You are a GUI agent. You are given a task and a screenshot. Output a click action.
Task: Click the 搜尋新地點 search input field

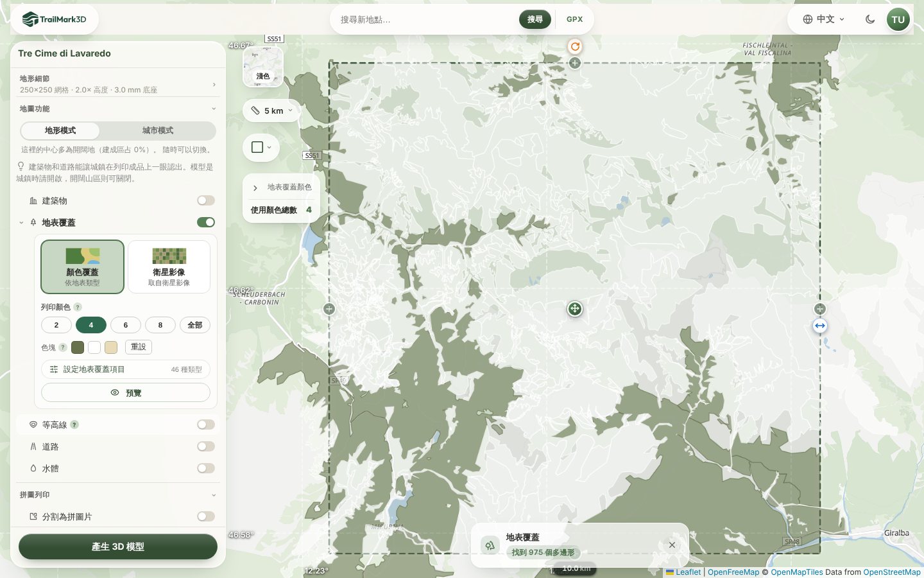426,20
